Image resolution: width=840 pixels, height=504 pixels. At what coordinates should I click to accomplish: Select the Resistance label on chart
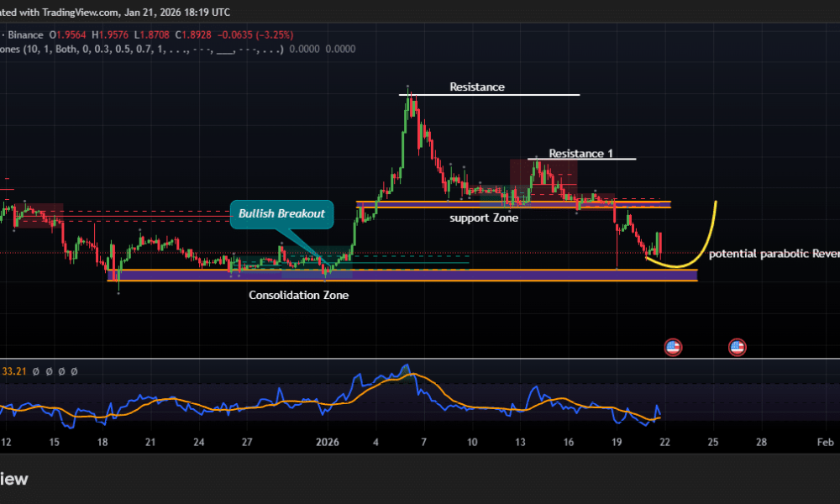pos(476,87)
